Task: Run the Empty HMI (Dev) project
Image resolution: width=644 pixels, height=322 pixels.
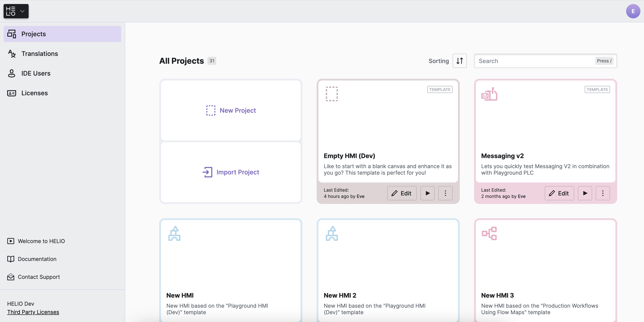Action: pos(427,193)
